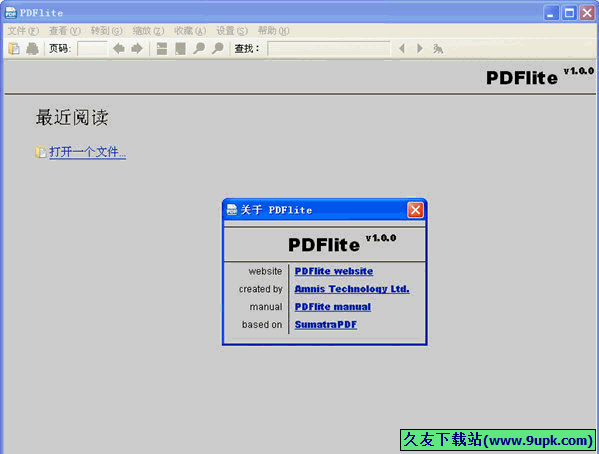Click the find next arrow
The height and width of the screenshot is (454, 599).
pos(420,49)
